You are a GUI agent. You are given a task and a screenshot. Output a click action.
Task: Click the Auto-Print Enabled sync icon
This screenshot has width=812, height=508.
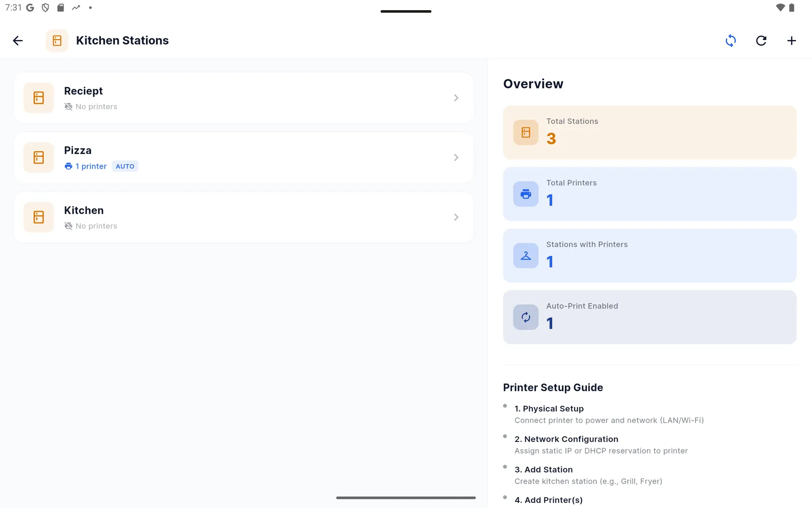[526, 317]
